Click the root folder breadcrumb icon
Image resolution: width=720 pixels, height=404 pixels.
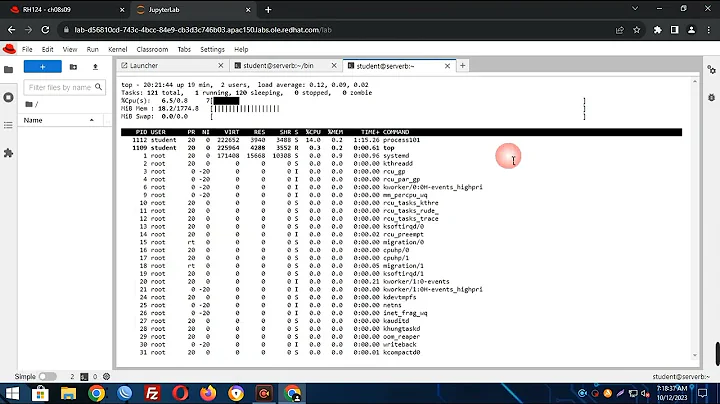(x=29, y=104)
